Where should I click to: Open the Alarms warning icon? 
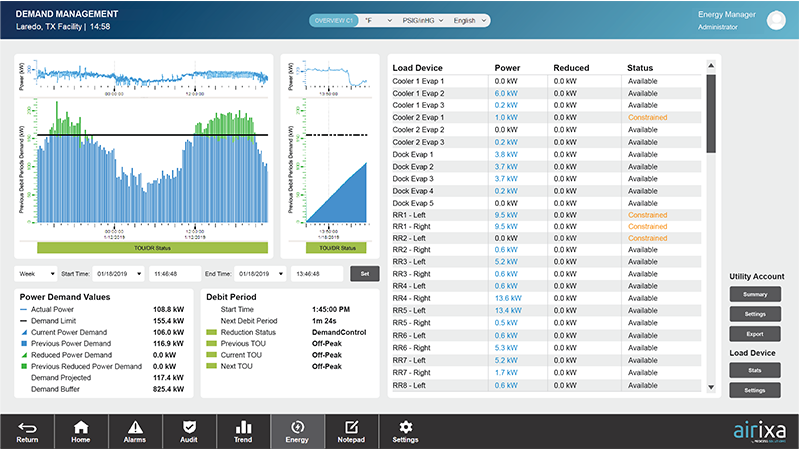pyautogui.click(x=135, y=428)
